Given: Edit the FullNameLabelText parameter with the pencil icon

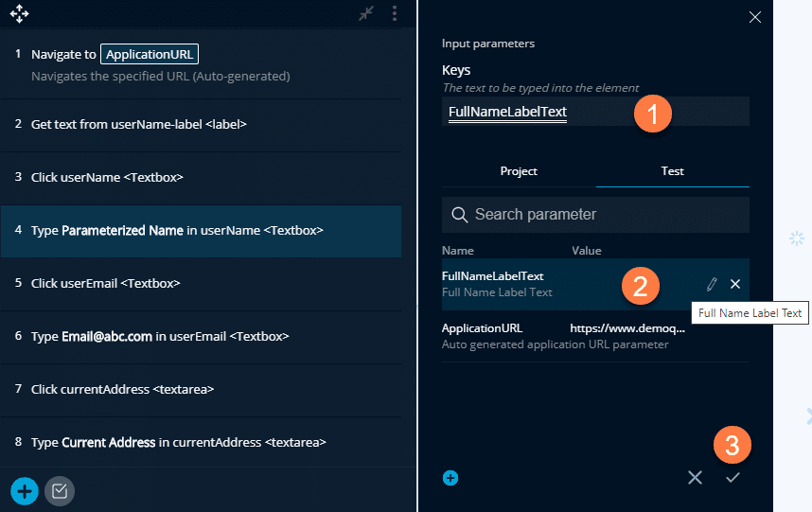Looking at the screenshot, I should click(x=712, y=284).
